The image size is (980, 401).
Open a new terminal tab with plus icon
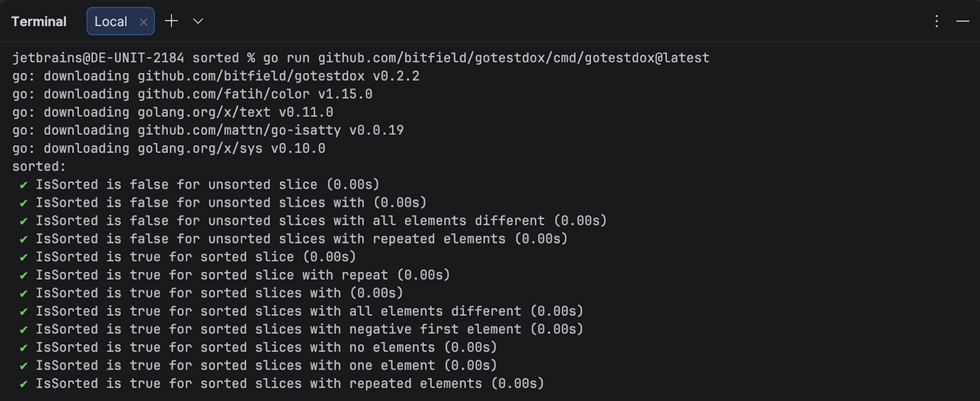(x=171, y=21)
